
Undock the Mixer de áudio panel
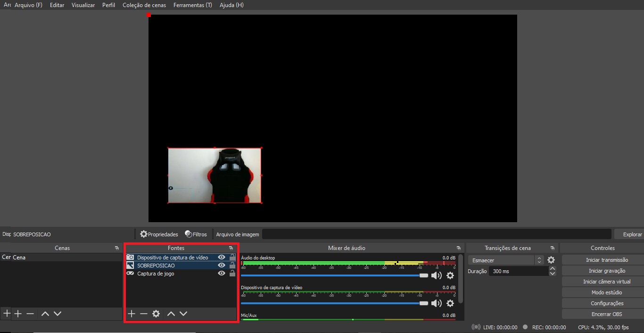pyautogui.click(x=458, y=248)
